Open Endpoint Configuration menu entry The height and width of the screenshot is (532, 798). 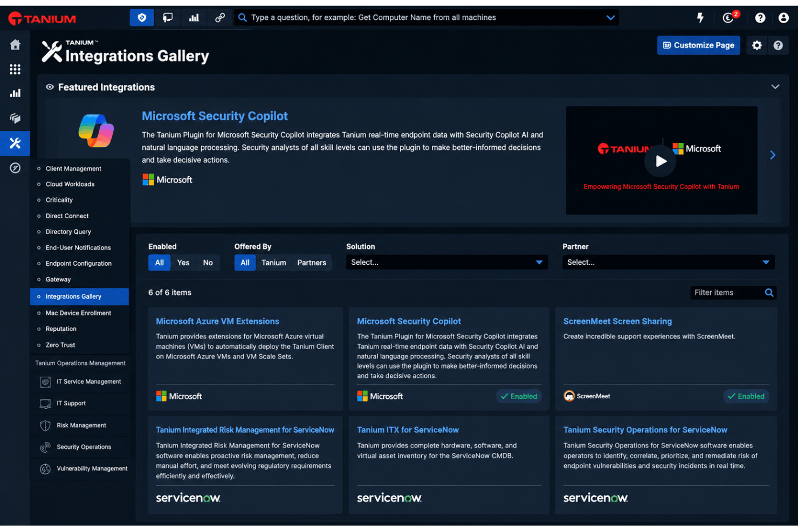(x=79, y=264)
